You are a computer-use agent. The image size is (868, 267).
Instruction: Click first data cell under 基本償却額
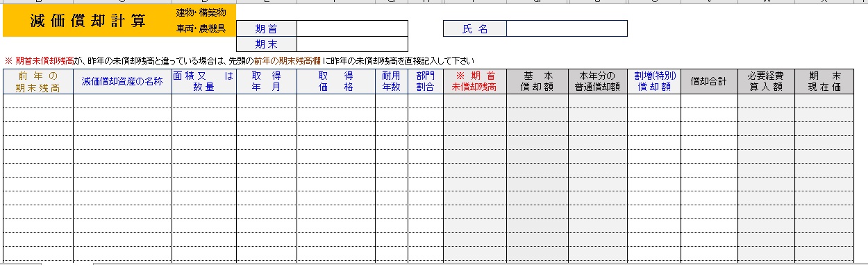click(x=537, y=101)
